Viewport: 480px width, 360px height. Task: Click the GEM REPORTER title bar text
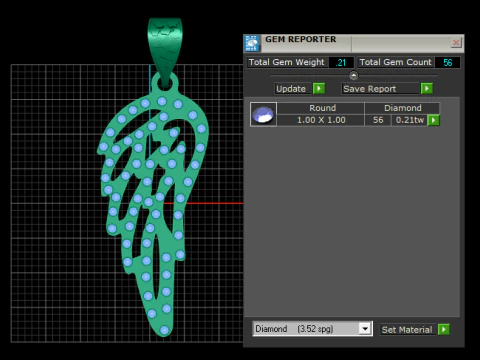(x=301, y=39)
